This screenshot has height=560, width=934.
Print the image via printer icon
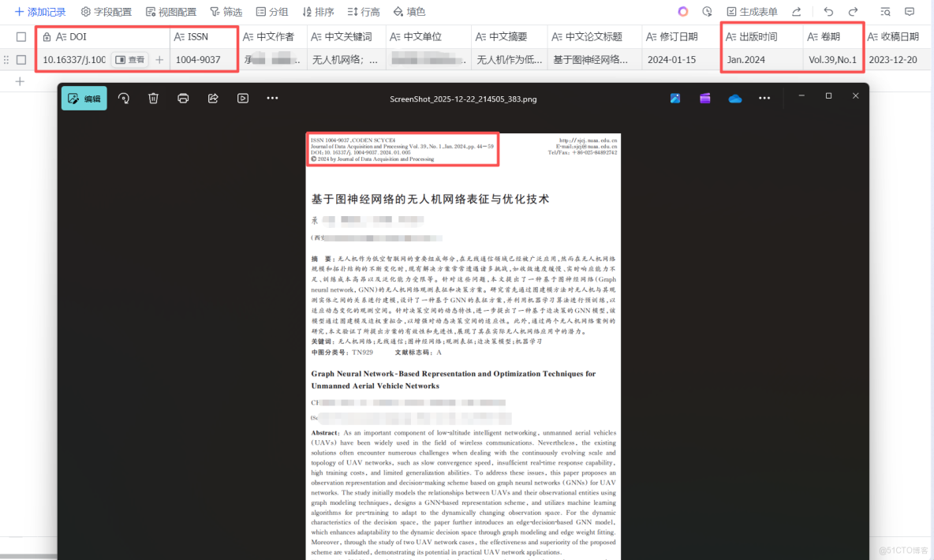click(x=182, y=98)
